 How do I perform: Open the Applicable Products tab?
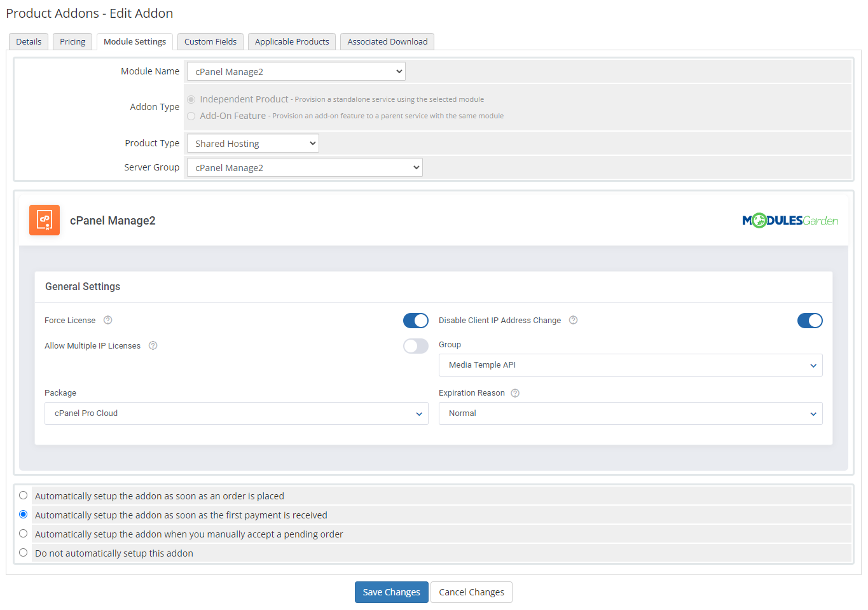291,41
